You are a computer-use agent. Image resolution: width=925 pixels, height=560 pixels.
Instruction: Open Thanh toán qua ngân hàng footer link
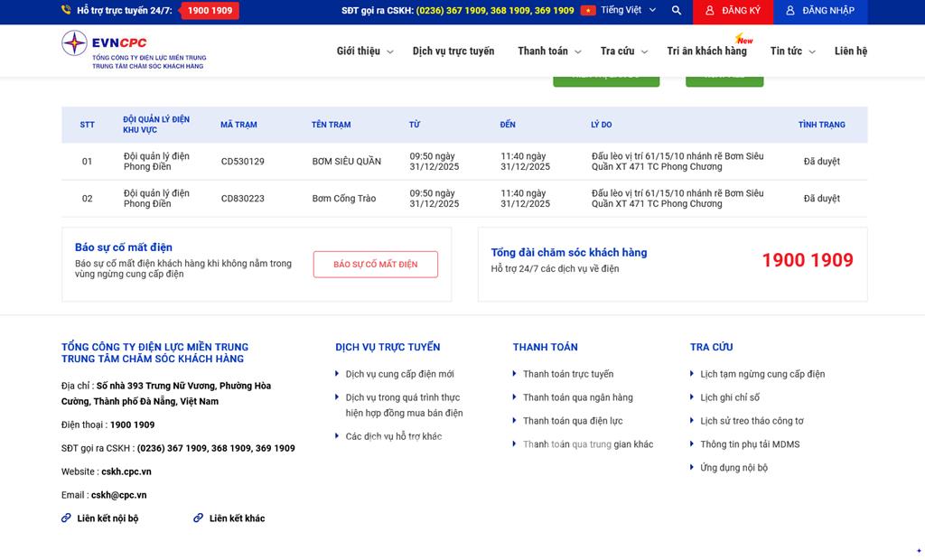point(577,397)
